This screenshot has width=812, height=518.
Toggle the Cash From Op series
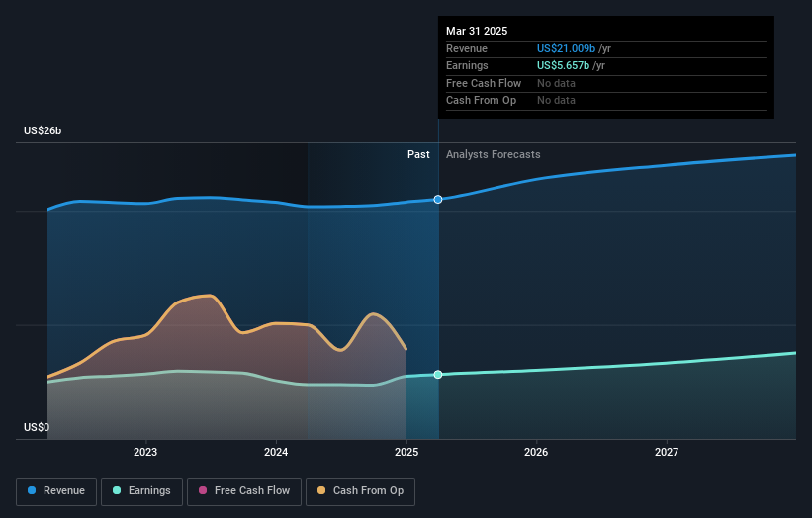click(360, 491)
